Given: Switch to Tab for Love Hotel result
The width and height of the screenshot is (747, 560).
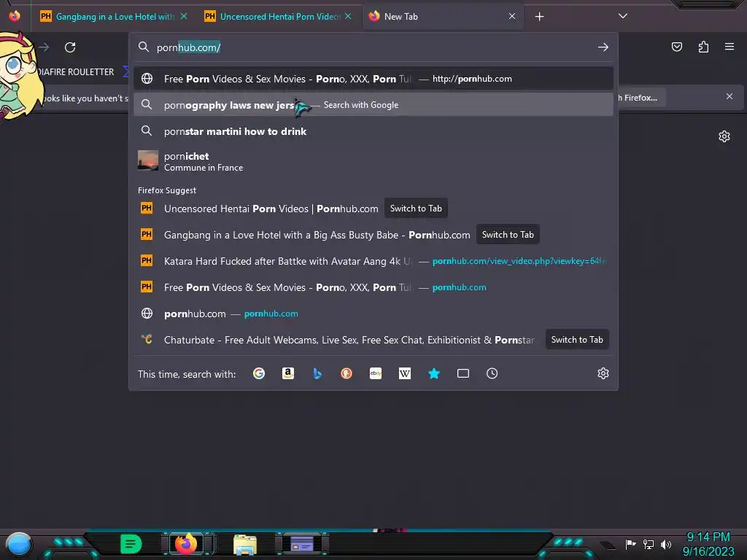Looking at the screenshot, I should pos(508,234).
